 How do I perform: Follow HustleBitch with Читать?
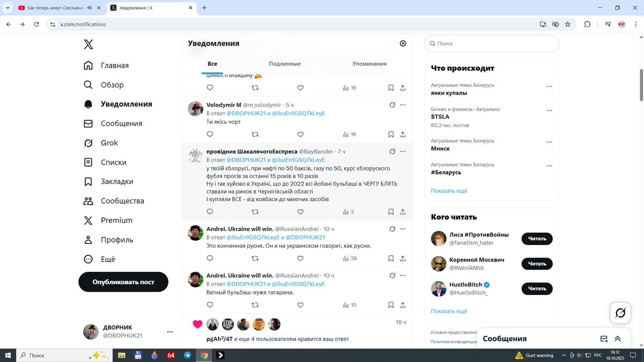tap(537, 289)
